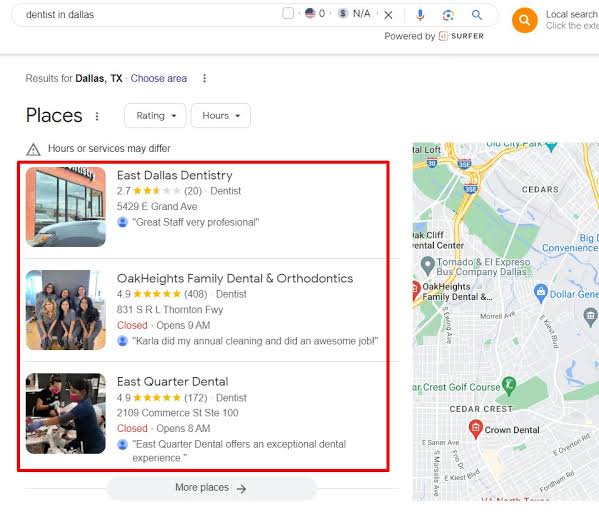
Task: Click the CEDARS neighborhood label on map
Action: tap(540, 190)
